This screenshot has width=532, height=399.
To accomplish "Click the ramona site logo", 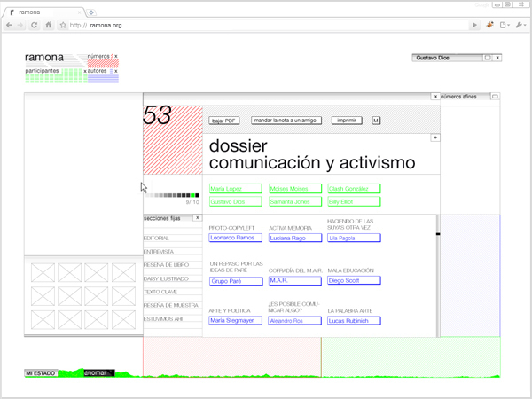I will pyautogui.click(x=44, y=57).
